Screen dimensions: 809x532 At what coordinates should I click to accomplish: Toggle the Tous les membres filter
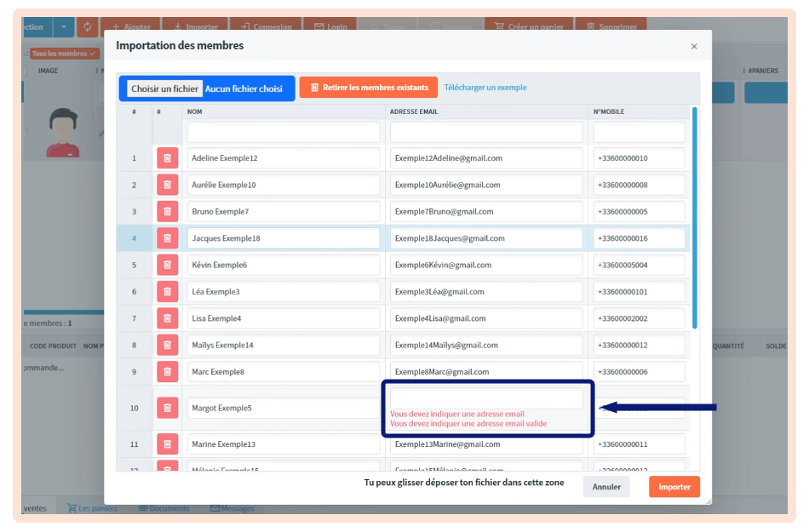coord(64,52)
